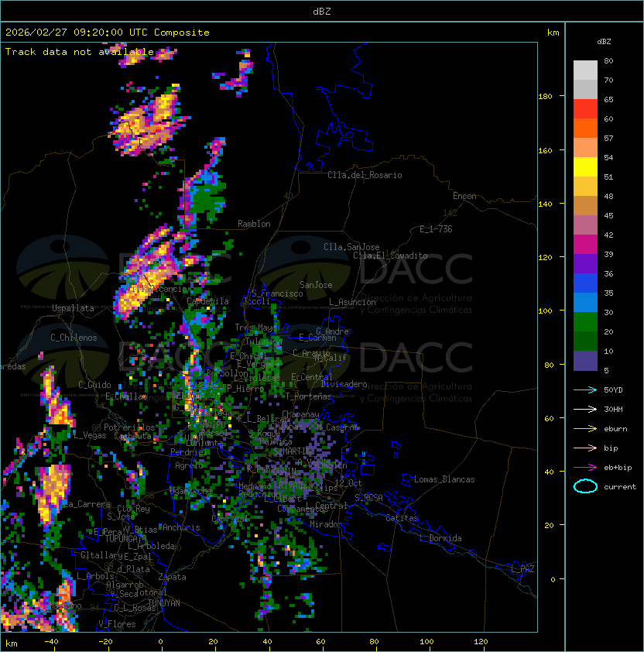The width and height of the screenshot is (644, 652).
Task: Click the 'Uspallata' map label
Action: [x=73, y=308]
